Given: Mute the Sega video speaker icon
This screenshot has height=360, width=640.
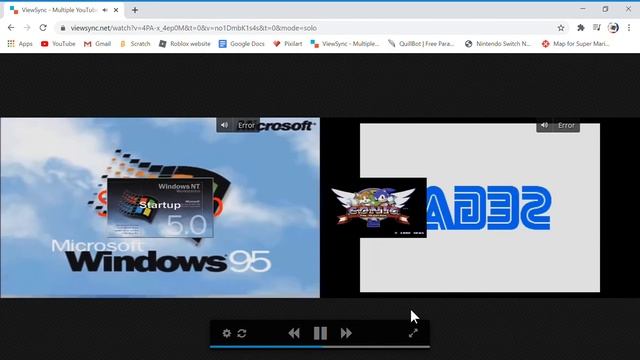Looking at the screenshot, I should [544, 125].
